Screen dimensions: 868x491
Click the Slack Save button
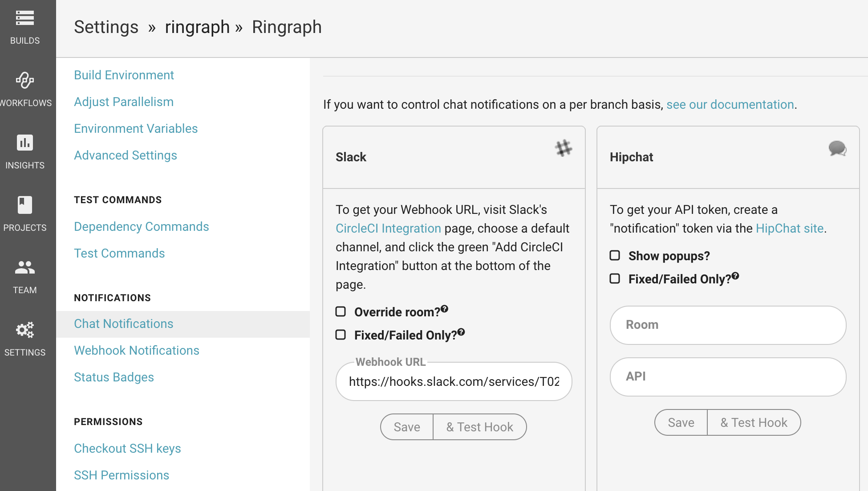point(407,427)
